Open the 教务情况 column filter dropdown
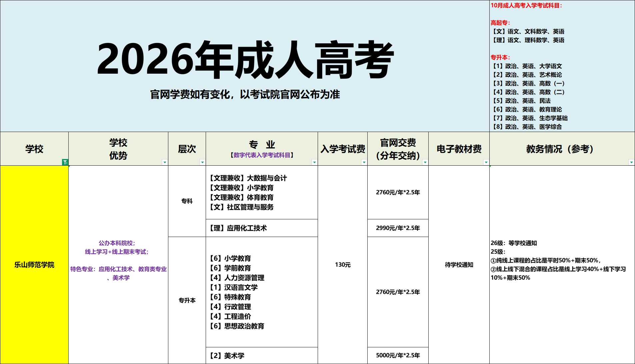Viewport: 635px width, 364px height. click(631, 162)
